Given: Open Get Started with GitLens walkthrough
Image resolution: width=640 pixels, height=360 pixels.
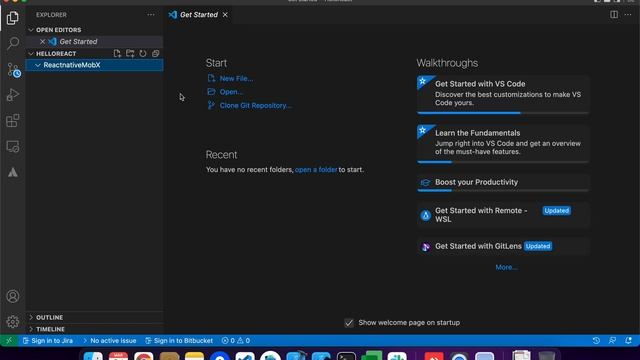Looking at the screenshot, I should pyautogui.click(x=503, y=246).
